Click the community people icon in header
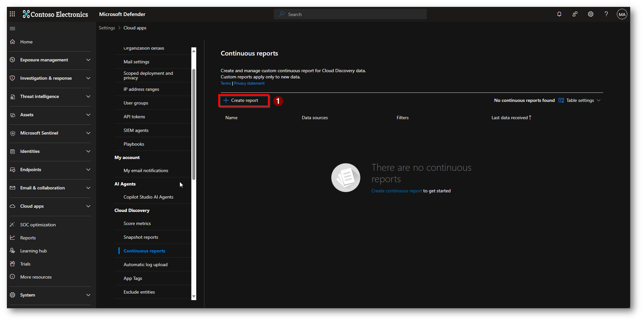This screenshot has height=322, width=644. point(575,14)
